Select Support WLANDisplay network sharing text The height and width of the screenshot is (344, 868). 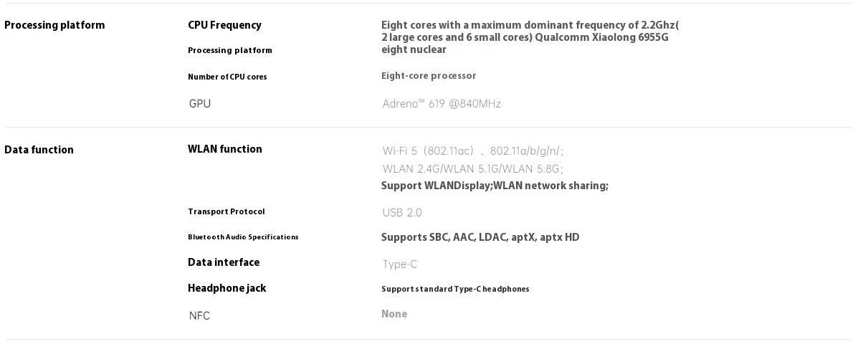tap(495, 186)
